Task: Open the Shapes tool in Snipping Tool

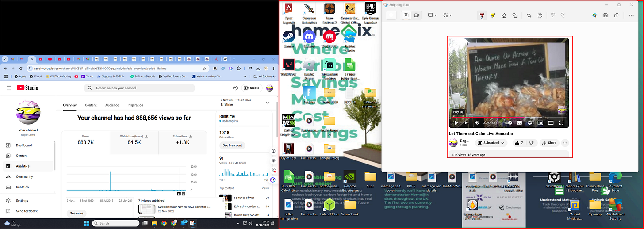Action: tap(515, 15)
